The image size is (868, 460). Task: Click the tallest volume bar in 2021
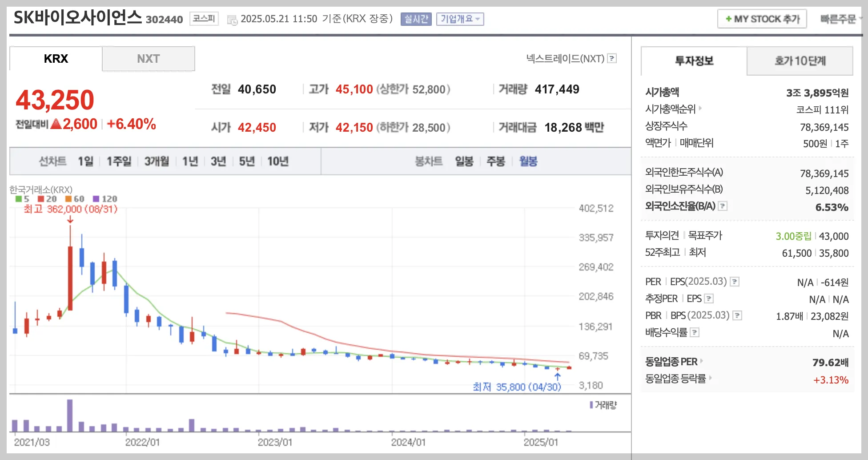(70, 416)
